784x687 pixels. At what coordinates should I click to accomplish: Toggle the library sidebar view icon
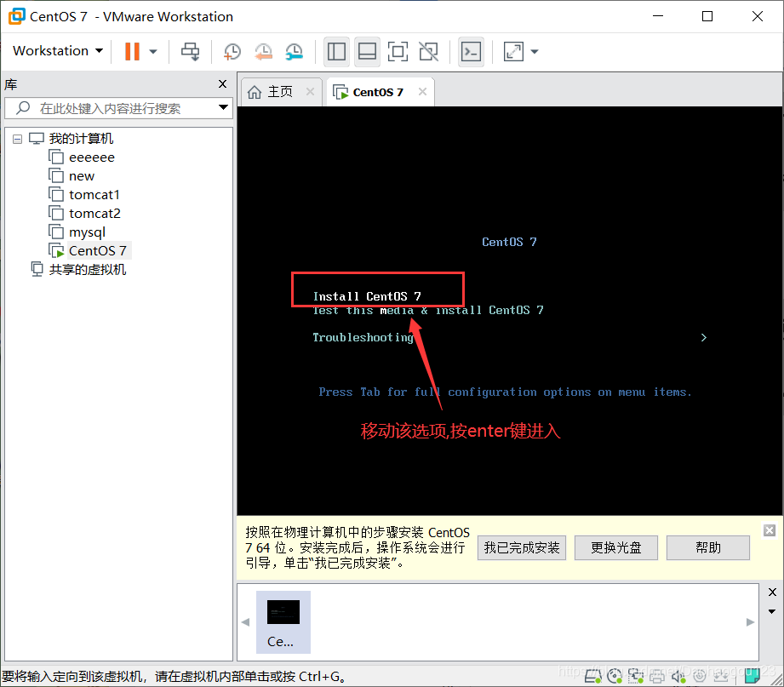click(336, 51)
